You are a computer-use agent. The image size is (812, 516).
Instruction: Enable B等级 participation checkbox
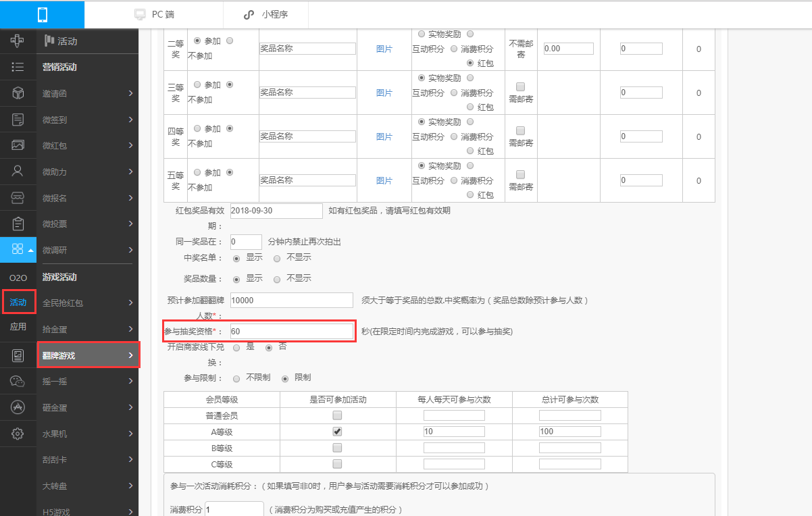coord(337,447)
